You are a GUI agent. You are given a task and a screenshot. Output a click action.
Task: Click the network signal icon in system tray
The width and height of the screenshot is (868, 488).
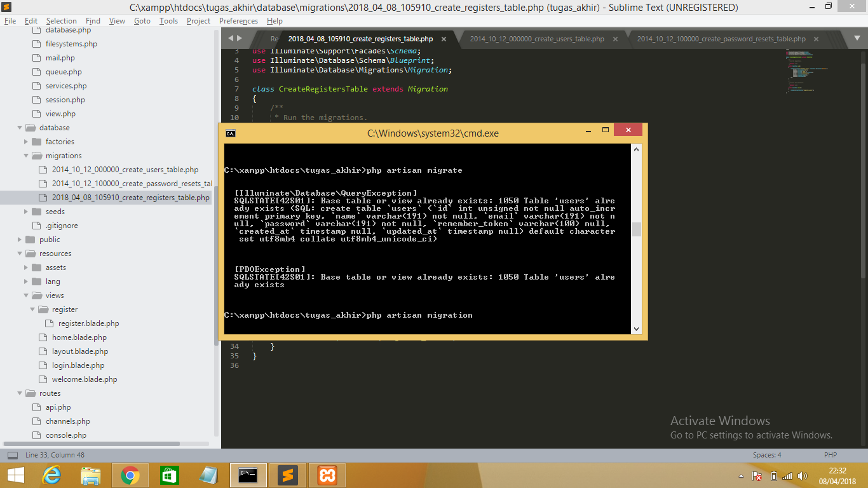click(x=787, y=476)
